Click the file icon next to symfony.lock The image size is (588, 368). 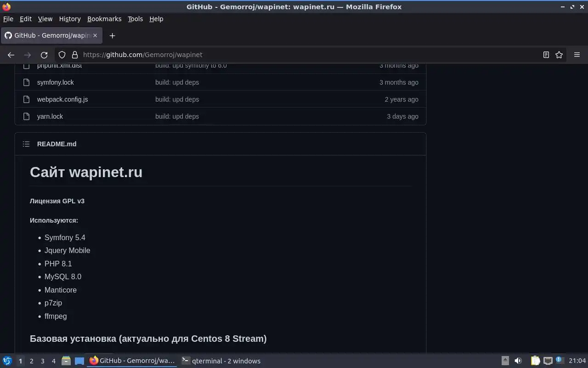click(x=26, y=82)
